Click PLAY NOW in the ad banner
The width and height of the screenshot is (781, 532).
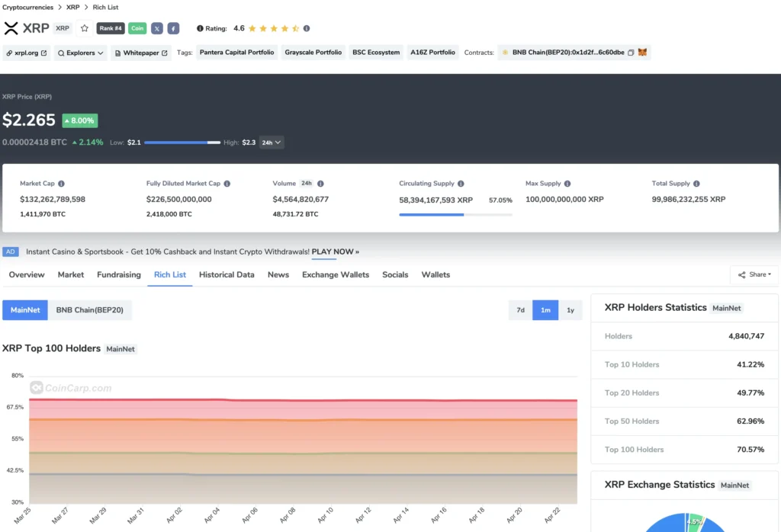(x=335, y=252)
